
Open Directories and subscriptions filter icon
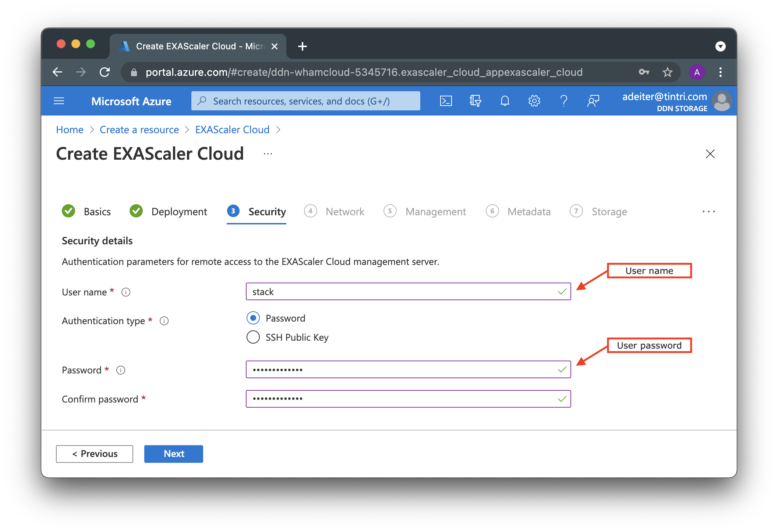pyautogui.click(x=475, y=101)
